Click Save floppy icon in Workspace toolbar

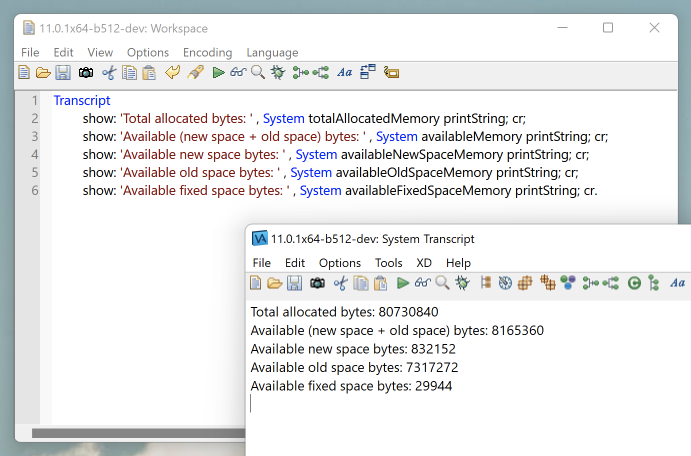click(63, 72)
